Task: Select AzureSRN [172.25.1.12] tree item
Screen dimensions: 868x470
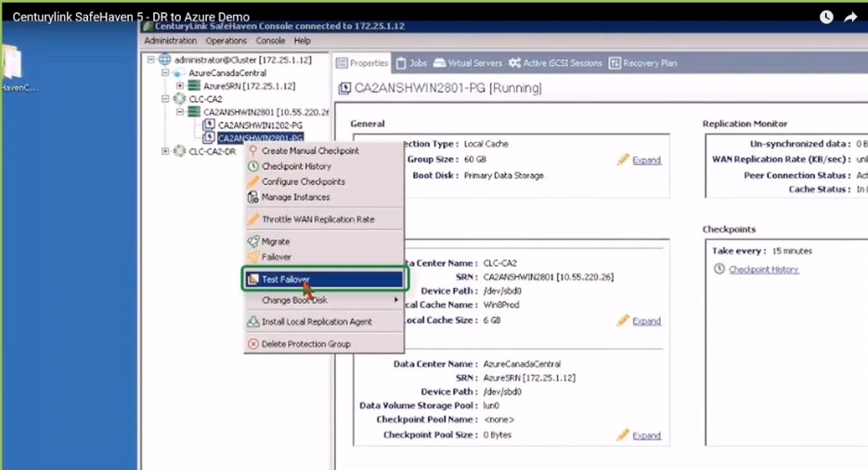Action: [249, 85]
